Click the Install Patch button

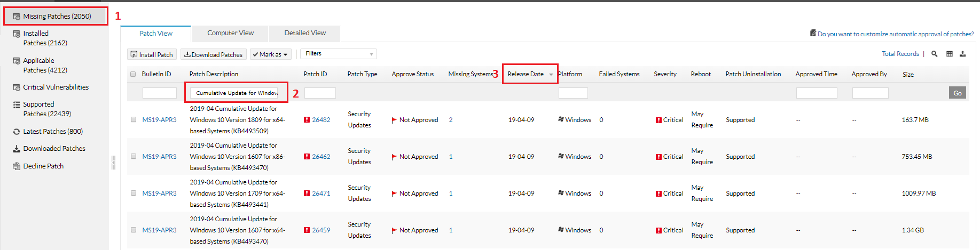point(152,54)
